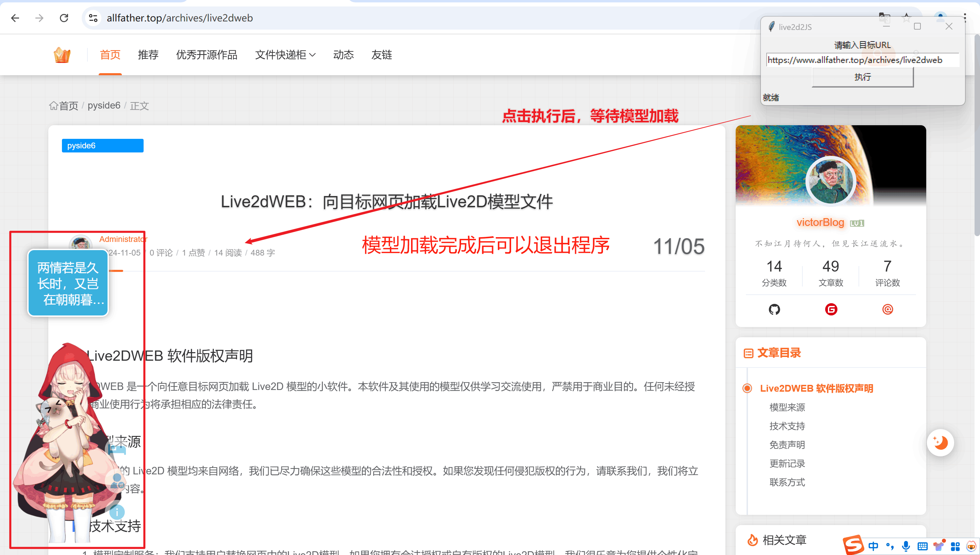Open the Sogou skin shirt icon
The height and width of the screenshot is (555, 980).
(x=939, y=545)
